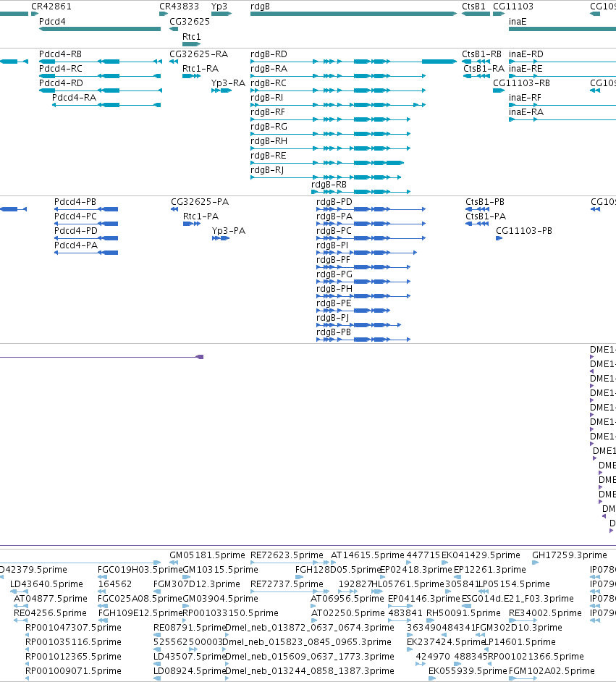The image size is (616, 682).
Task: Select the AT04877.5prime EST label
Action: pyautogui.click(x=51, y=599)
